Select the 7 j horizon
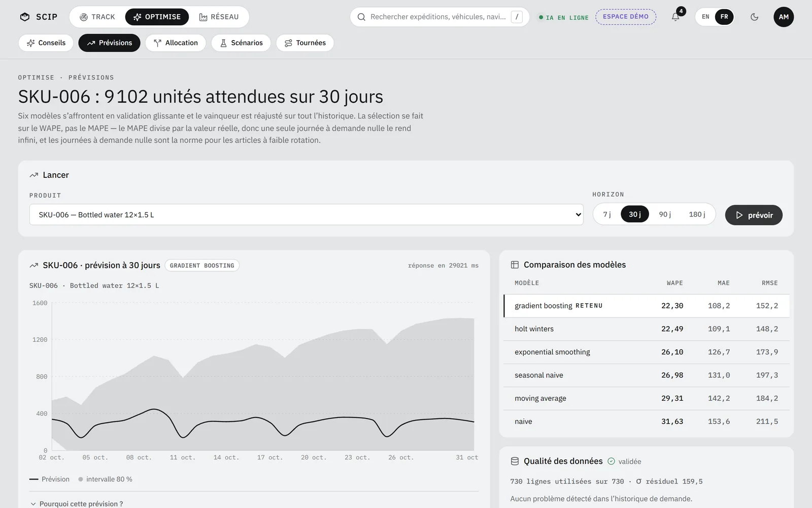Screen dimensions: 812x508 607,214
